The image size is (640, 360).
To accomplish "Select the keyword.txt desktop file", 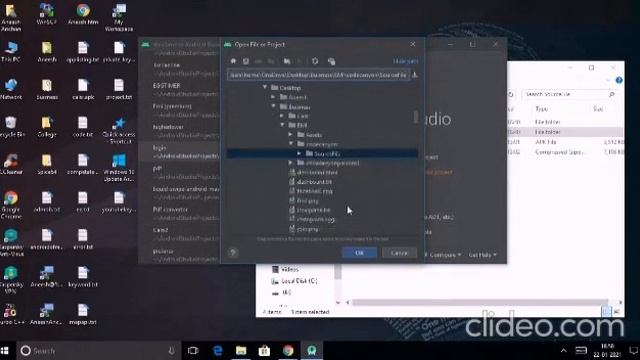I will (x=83, y=277).
